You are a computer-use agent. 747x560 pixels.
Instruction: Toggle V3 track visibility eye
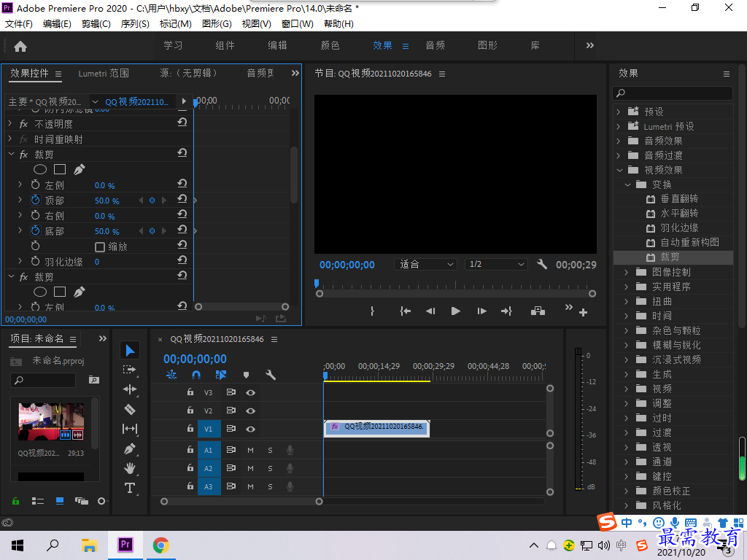coord(251,393)
